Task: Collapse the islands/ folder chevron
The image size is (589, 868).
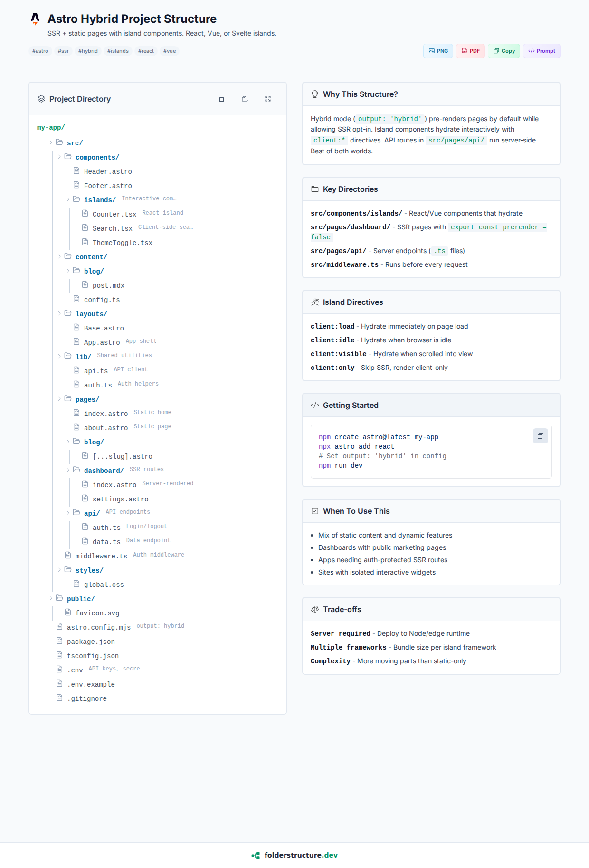Action: [x=68, y=199]
